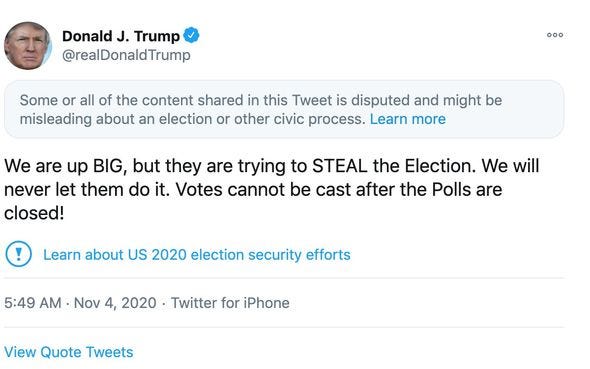Click the word Polls in tweet text
The height and width of the screenshot is (369, 590).
451,189
